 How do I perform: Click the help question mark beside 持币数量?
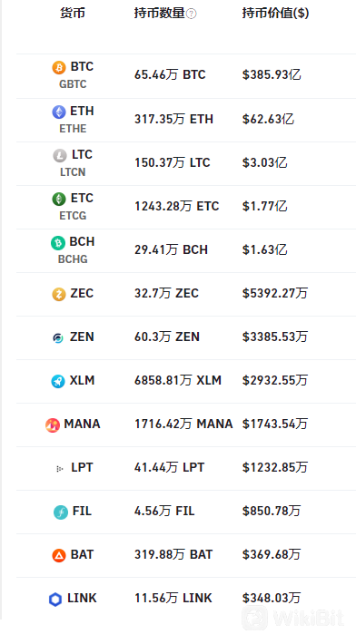(x=191, y=14)
